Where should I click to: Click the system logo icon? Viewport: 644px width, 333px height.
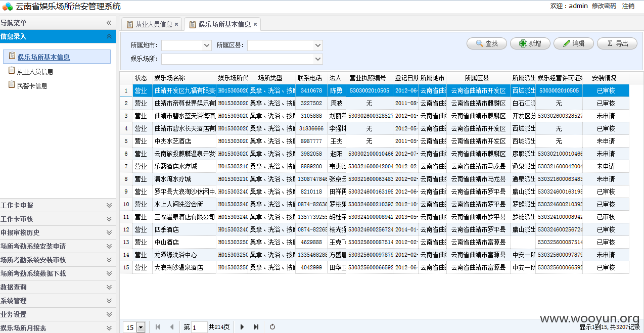[x=8, y=7]
